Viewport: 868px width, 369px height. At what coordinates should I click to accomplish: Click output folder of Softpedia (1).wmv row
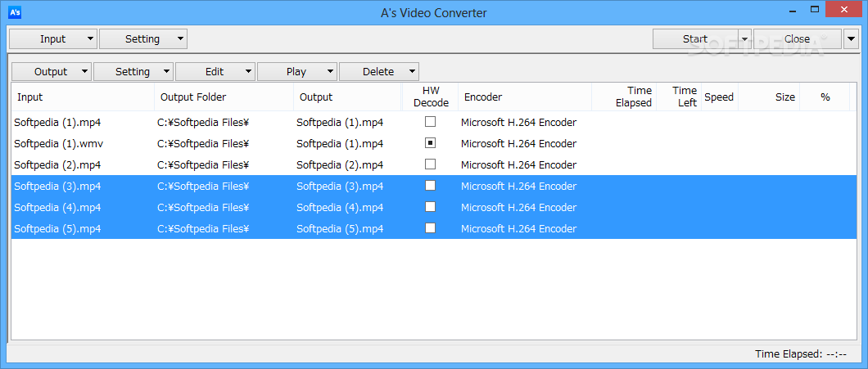point(203,144)
